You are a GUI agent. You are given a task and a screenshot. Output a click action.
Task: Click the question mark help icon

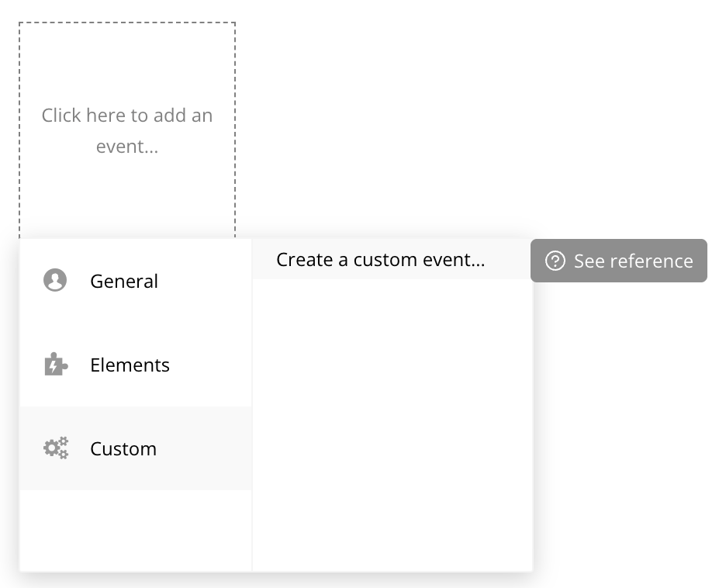point(555,261)
